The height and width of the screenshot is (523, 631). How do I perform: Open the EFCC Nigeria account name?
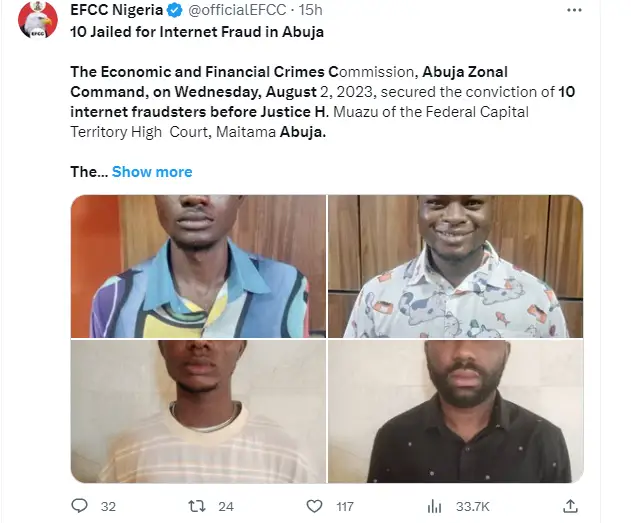[x=116, y=12]
